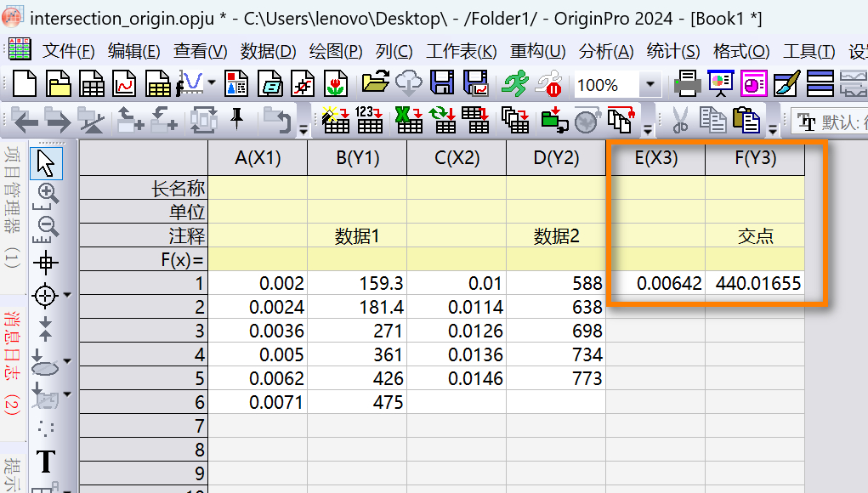The image size is (868, 493).
Task: Select column header B(Y1)
Action: point(357,158)
